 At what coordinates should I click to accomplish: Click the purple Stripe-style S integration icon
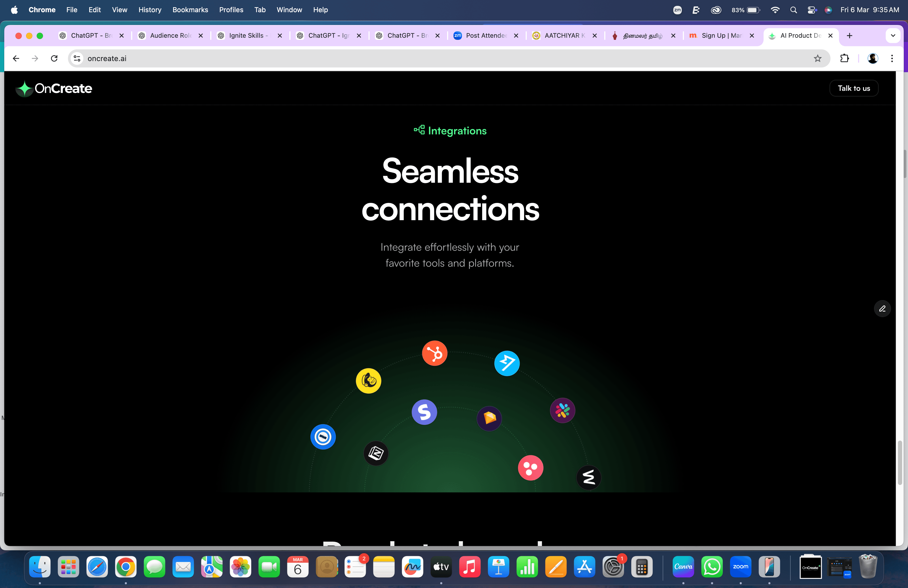click(424, 412)
